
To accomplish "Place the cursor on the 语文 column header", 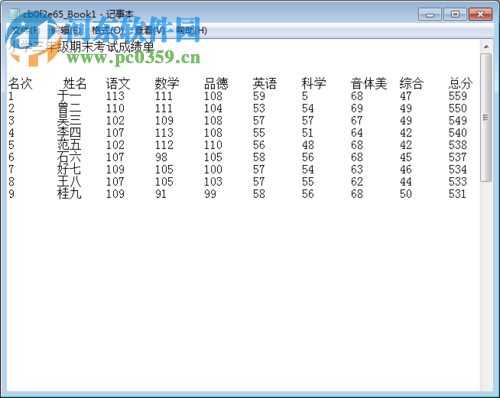I will [x=118, y=83].
